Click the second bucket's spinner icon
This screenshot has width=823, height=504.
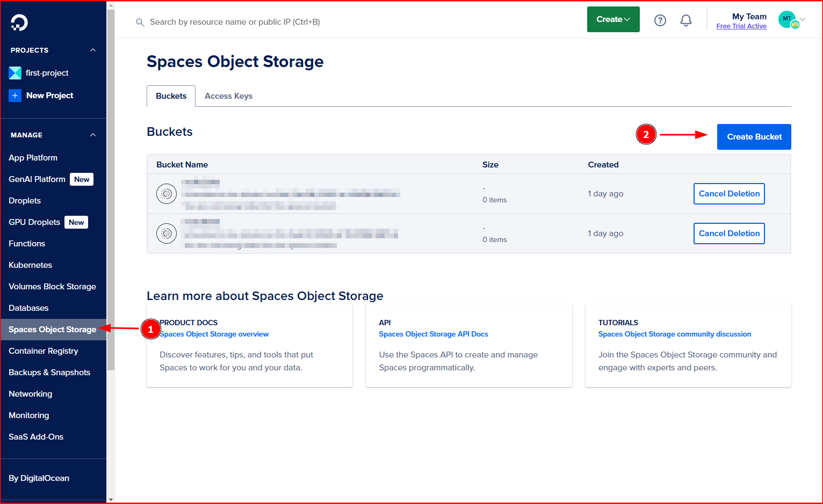[167, 233]
